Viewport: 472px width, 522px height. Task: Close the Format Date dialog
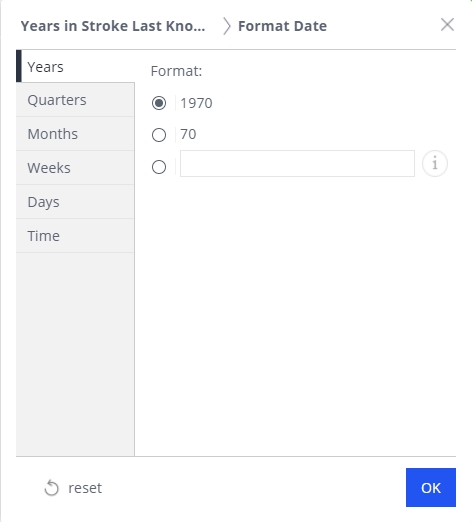pyautogui.click(x=447, y=25)
